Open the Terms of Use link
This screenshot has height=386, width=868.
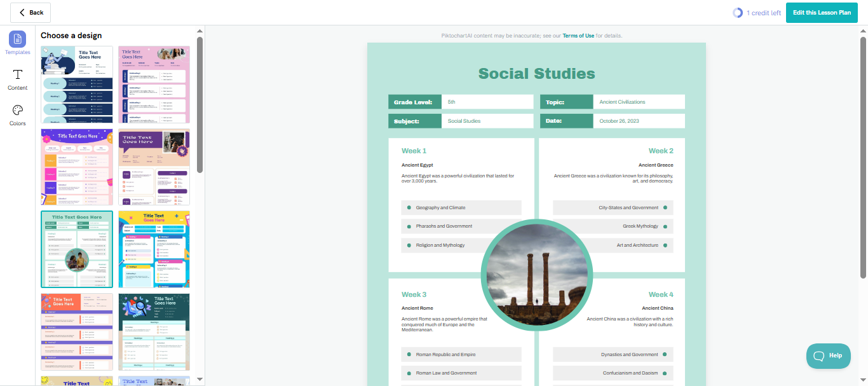(579, 36)
